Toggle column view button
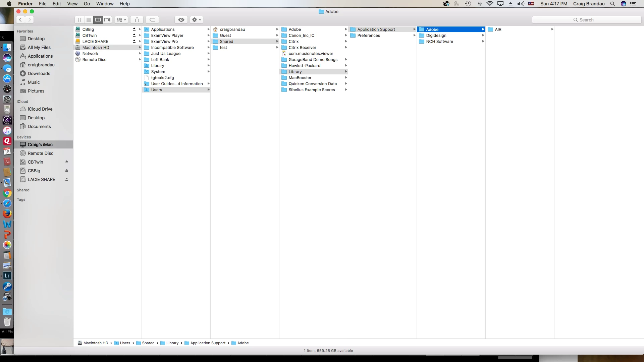This screenshot has height=362, width=644. click(98, 20)
